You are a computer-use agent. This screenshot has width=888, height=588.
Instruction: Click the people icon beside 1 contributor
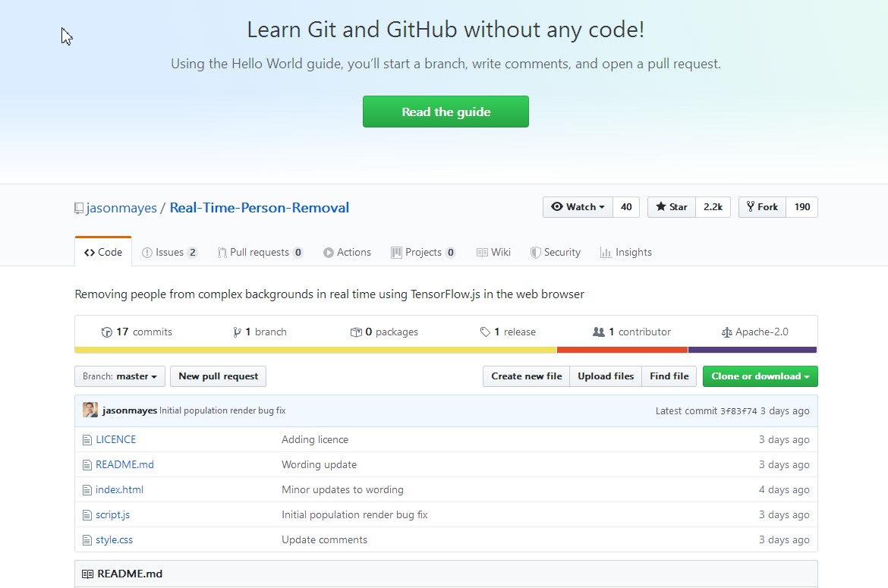point(599,332)
